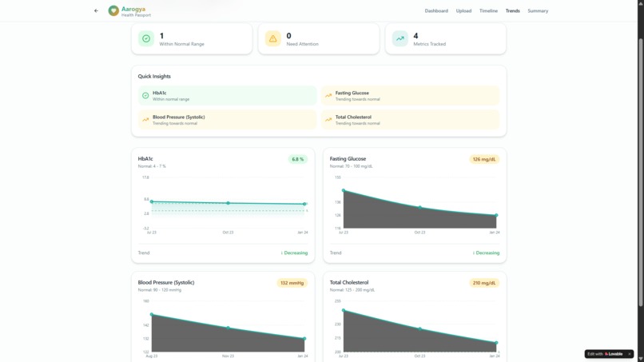Open the Summary tab
The image size is (644, 362).
[x=538, y=10]
